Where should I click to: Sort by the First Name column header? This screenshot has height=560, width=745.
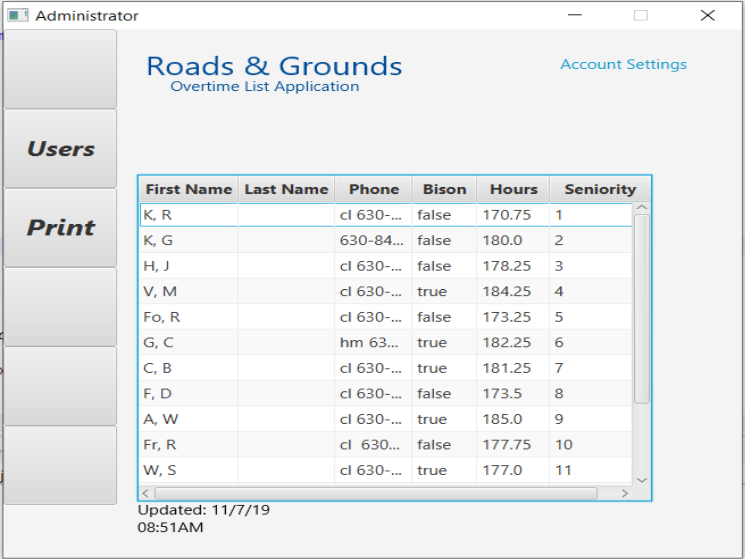(188, 189)
